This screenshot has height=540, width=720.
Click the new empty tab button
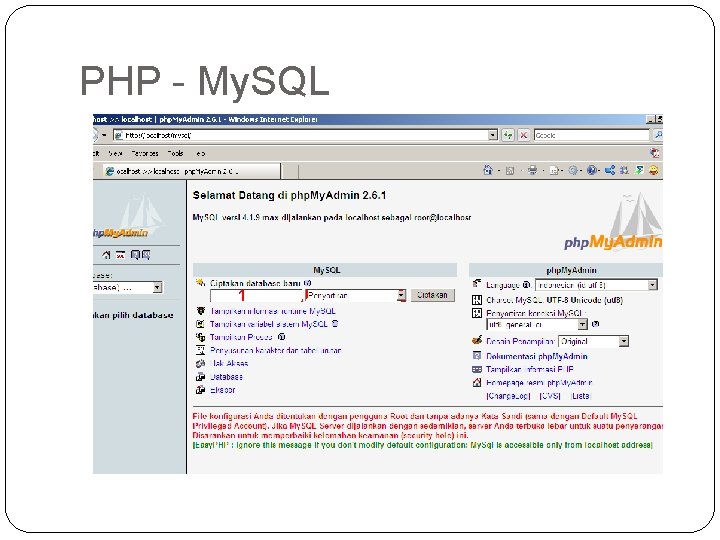[290, 172]
